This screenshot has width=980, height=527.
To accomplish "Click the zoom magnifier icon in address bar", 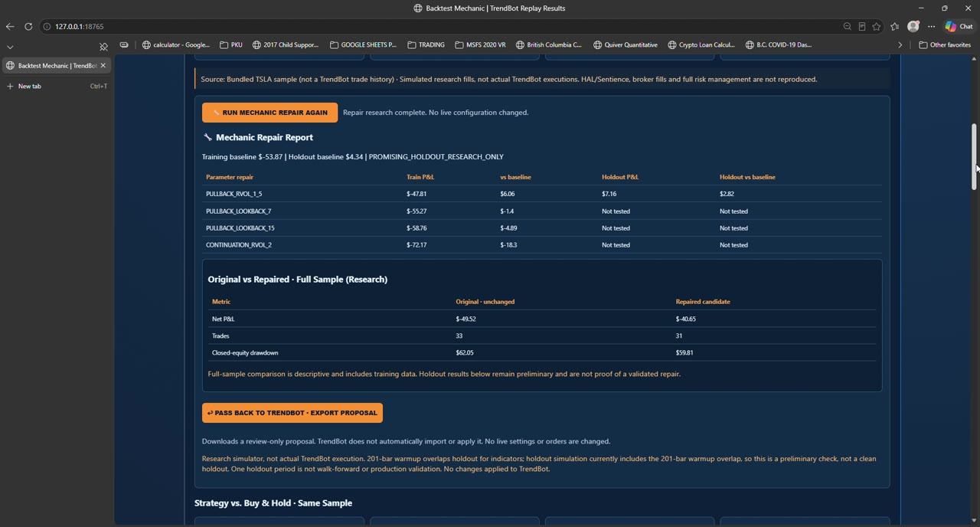I will coord(848,26).
